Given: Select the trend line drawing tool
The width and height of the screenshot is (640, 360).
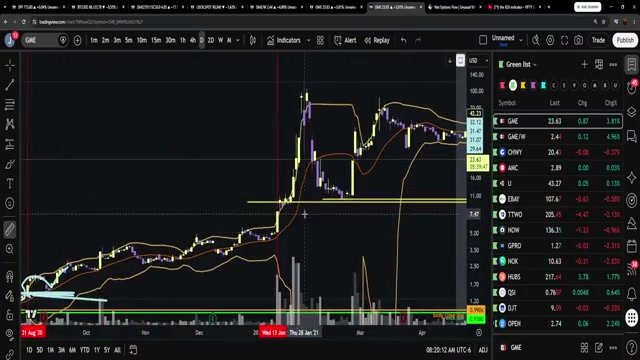Looking at the screenshot, I should pyautogui.click(x=10, y=84).
